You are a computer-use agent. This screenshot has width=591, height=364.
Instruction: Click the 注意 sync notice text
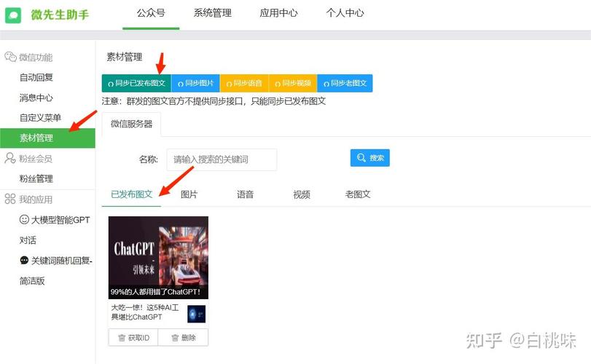214,101
